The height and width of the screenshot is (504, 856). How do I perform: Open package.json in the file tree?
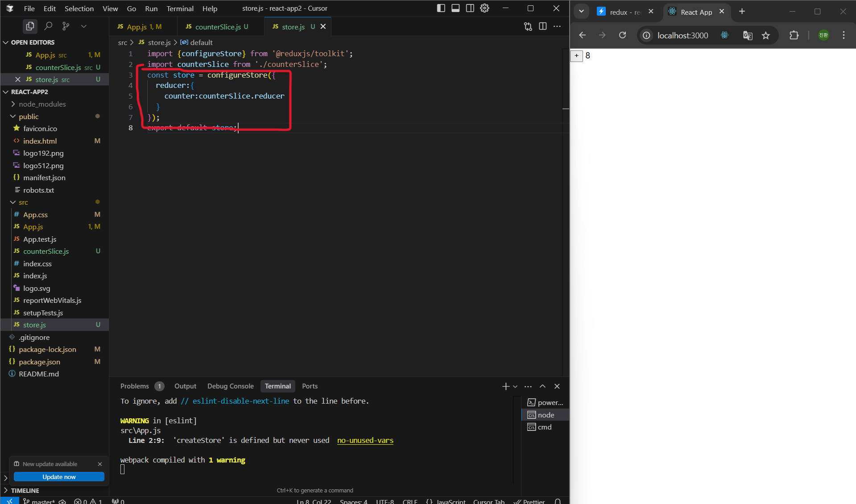point(39,362)
